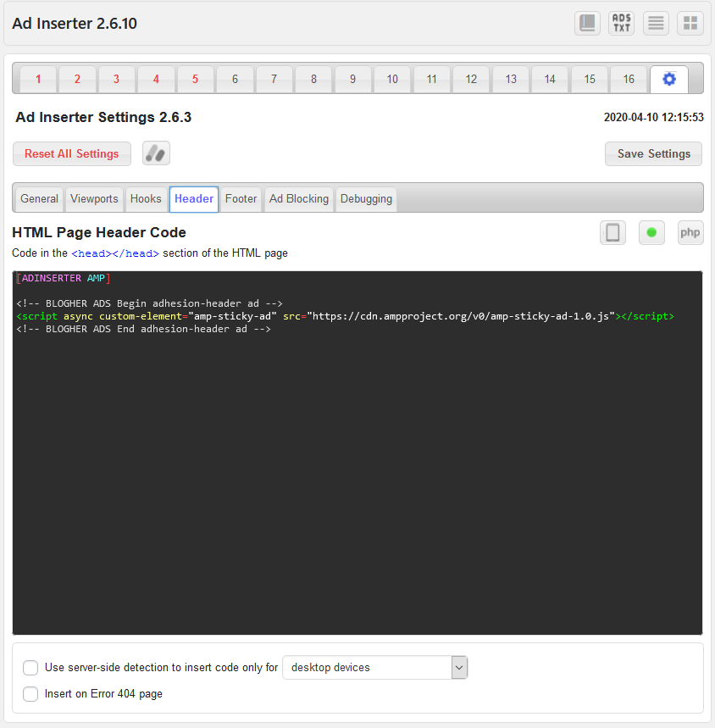Switch to block tab 4
This screenshot has width=715, height=728.
pyautogui.click(x=156, y=79)
